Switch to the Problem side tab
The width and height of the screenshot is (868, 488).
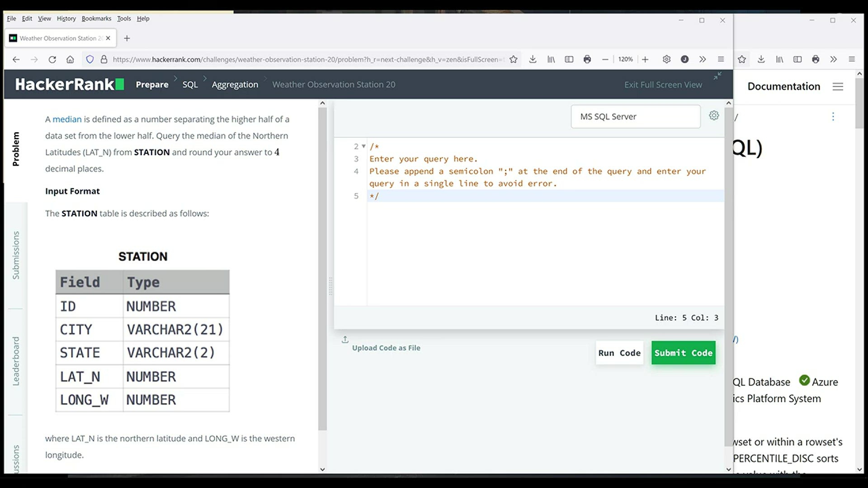point(16,149)
